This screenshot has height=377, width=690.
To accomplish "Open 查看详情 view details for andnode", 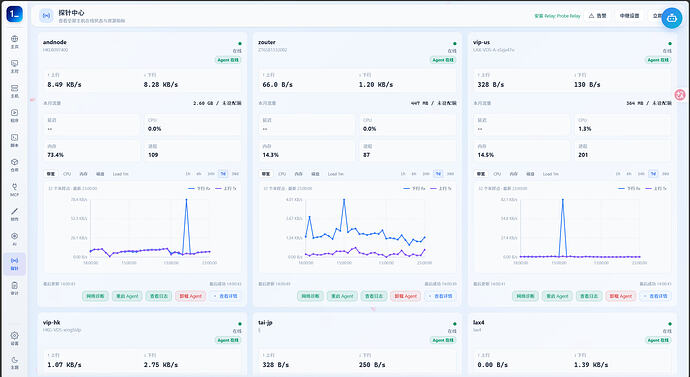I will pos(225,296).
